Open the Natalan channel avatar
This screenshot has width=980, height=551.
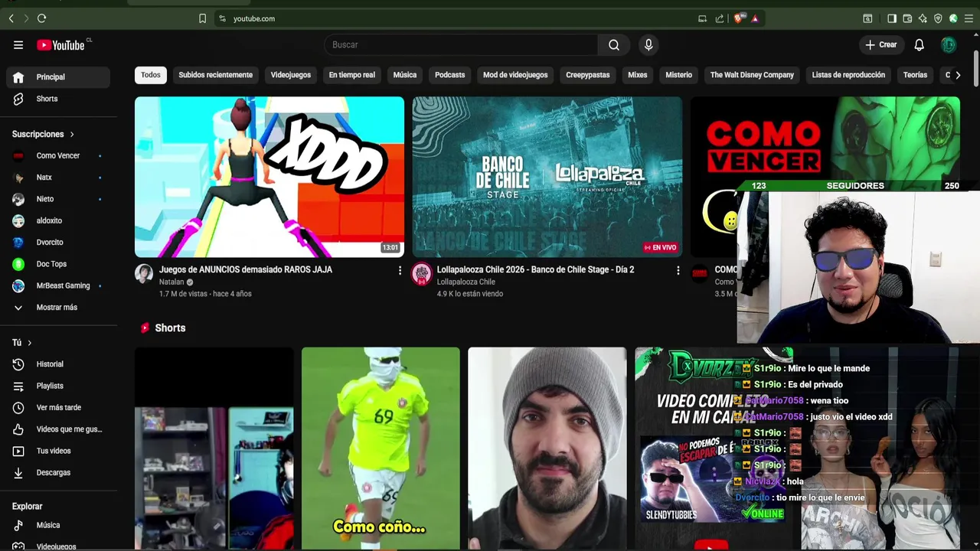(x=144, y=274)
